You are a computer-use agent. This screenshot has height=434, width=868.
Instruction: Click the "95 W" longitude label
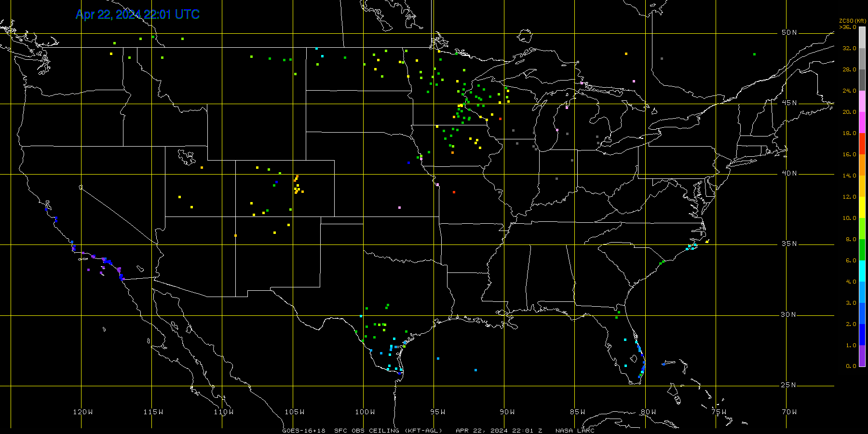click(438, 412)
